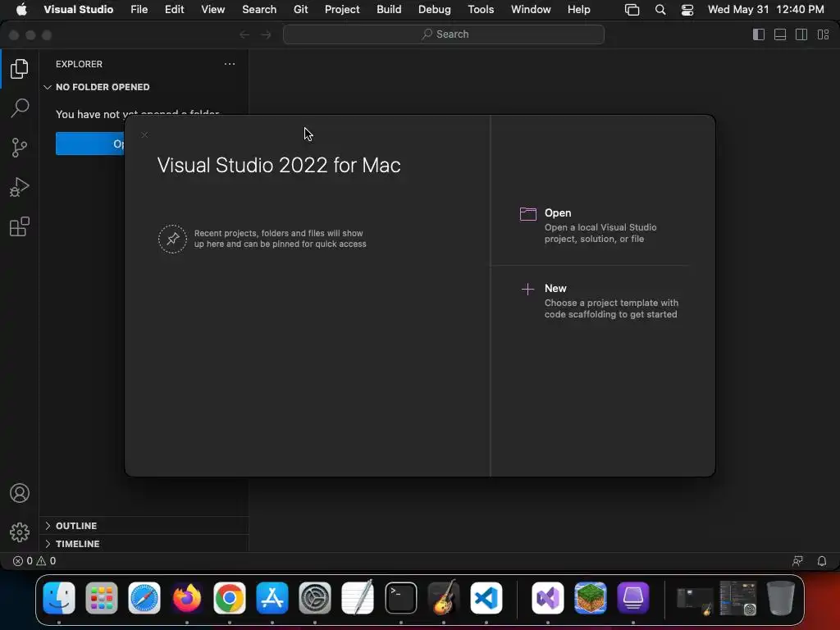840x630 pixels.
Task: Open Trash in the Dock
Action: pyautogui.click(x=780, y=598)
